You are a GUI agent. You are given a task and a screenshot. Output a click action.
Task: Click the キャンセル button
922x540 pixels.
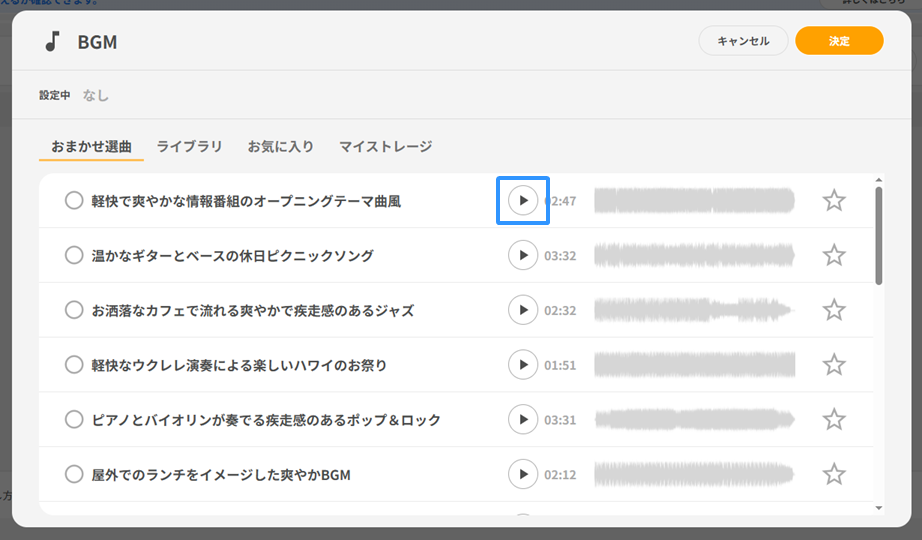click(x=742, y=41)
